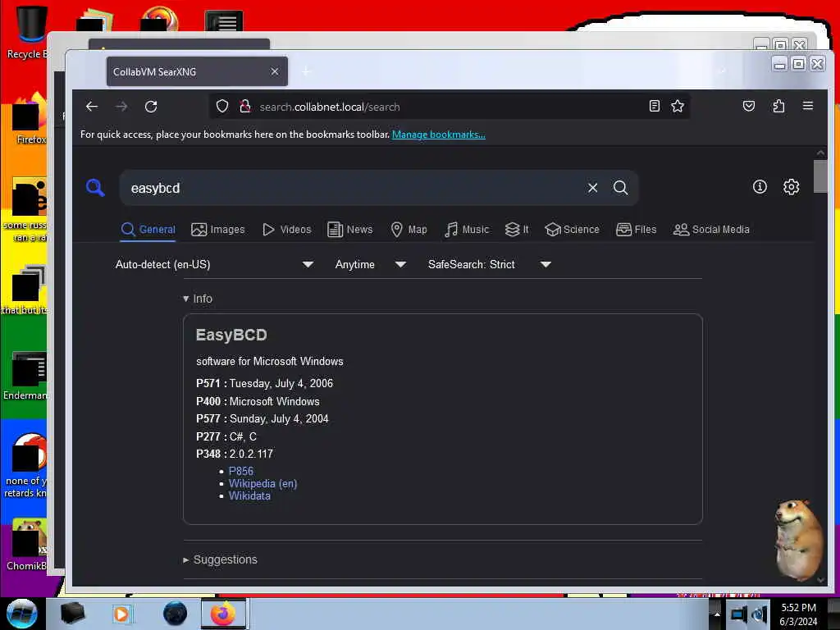Switch to the News category tab
The width and height of the screenshot is (840, 630).
point(349,230)
